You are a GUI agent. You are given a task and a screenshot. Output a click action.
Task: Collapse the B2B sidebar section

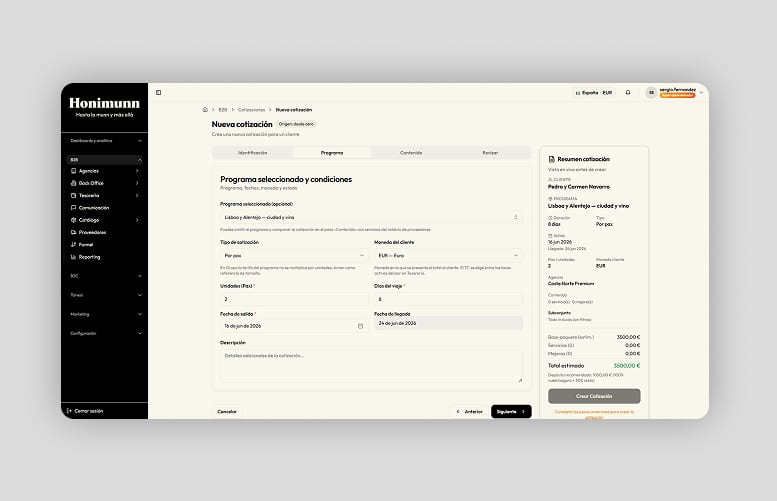point(105,160)
